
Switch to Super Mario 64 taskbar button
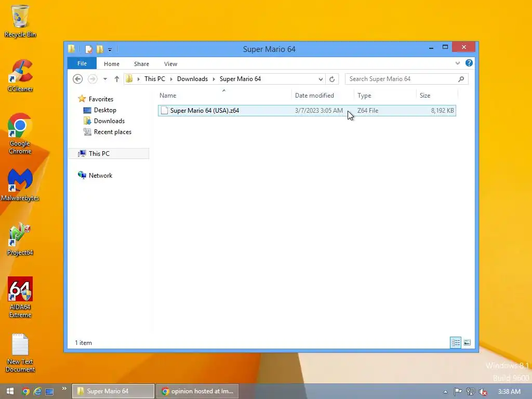click(x=113, y=391)
